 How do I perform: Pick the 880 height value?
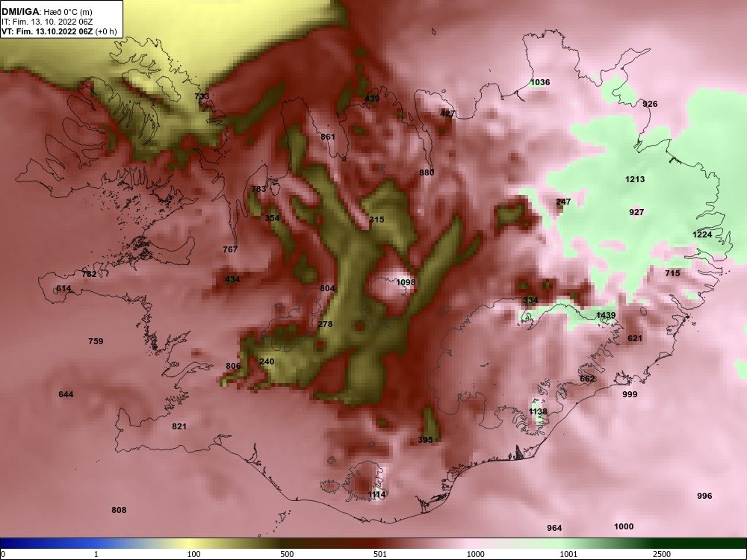click(x=427, y=172)
